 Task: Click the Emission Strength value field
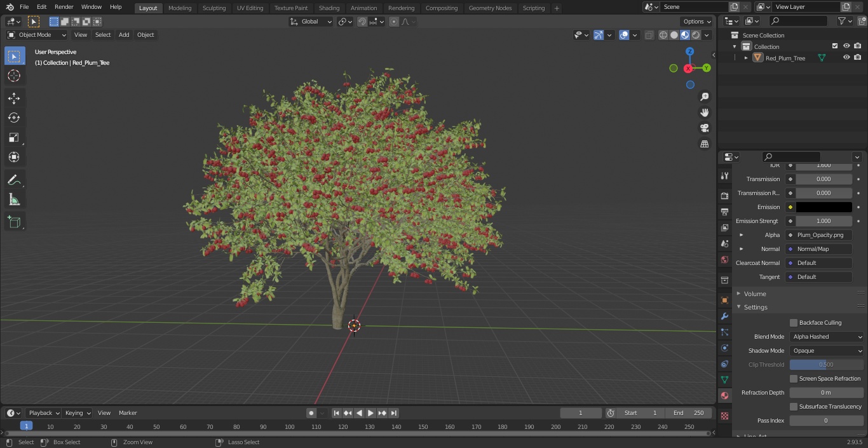(824, 221)
